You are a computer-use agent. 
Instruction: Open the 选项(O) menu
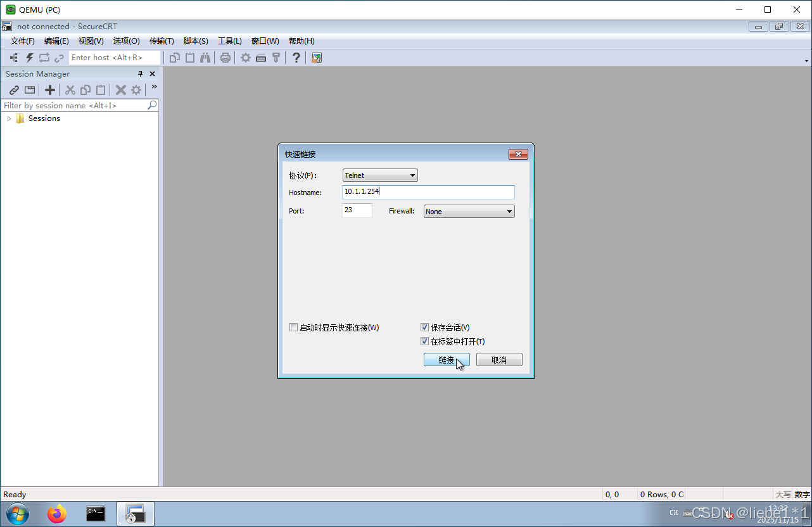pyautogui.click(x=126, y=41)
